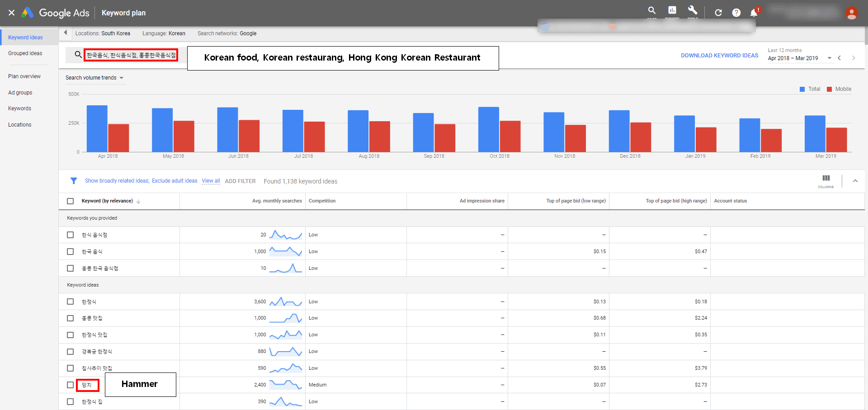Click the Account status column header
Viewport: 868px width, 410px height.
point(730,201)
